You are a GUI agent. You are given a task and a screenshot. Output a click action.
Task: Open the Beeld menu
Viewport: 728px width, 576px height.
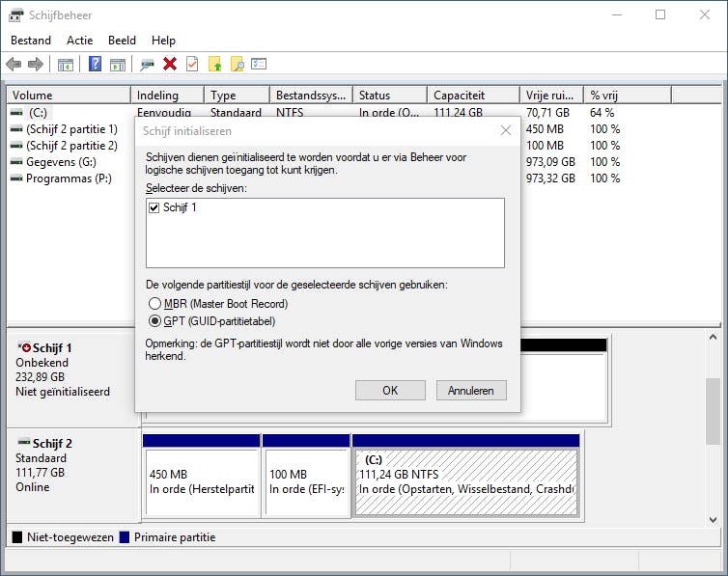(x=122, y=41)
